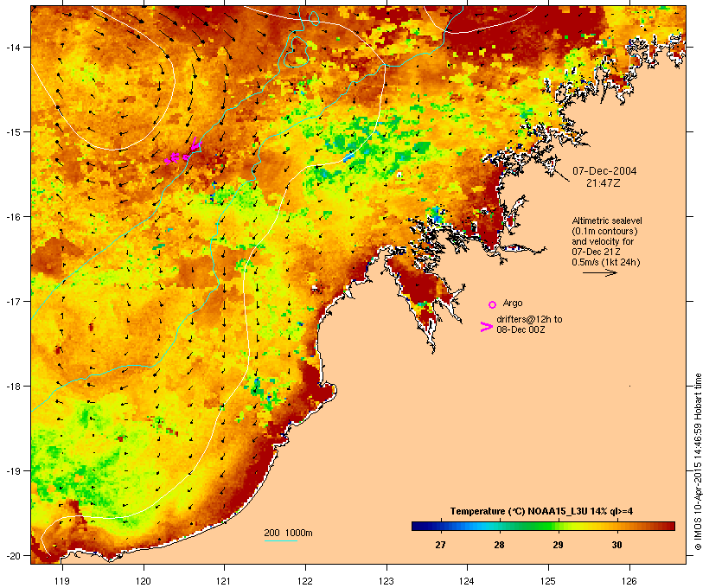Click the '(0.1m contours)' caption line
Screen dimensions: 709x588
604,231
